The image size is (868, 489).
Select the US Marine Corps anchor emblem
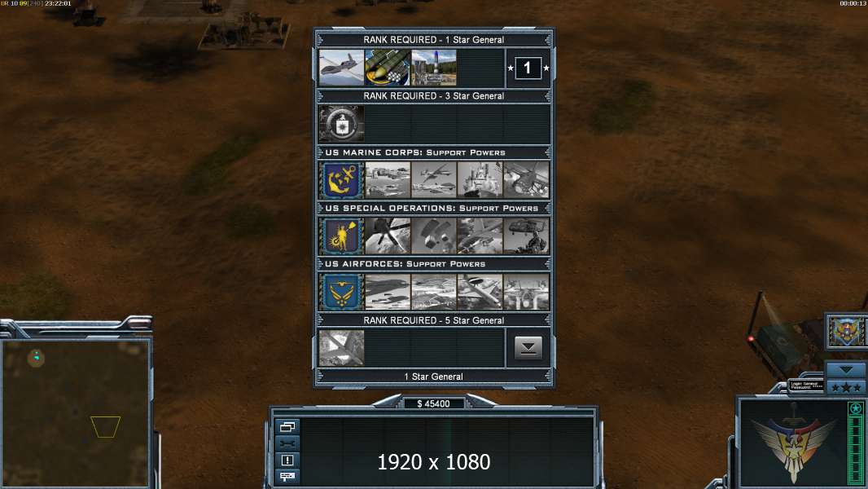click(x=341, y=180)
